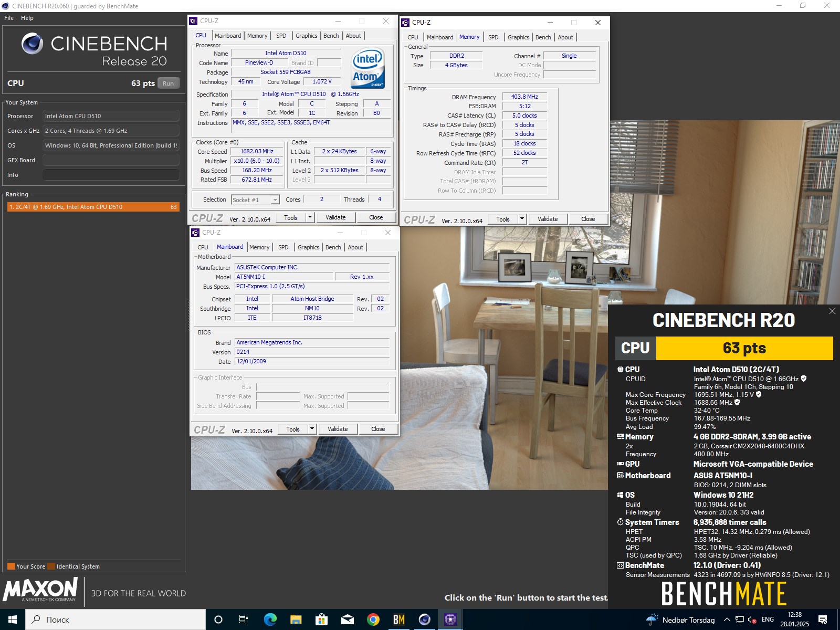
Task: Open Bench tab in CPU-Z processor window
Action: (x=331, y=36)
